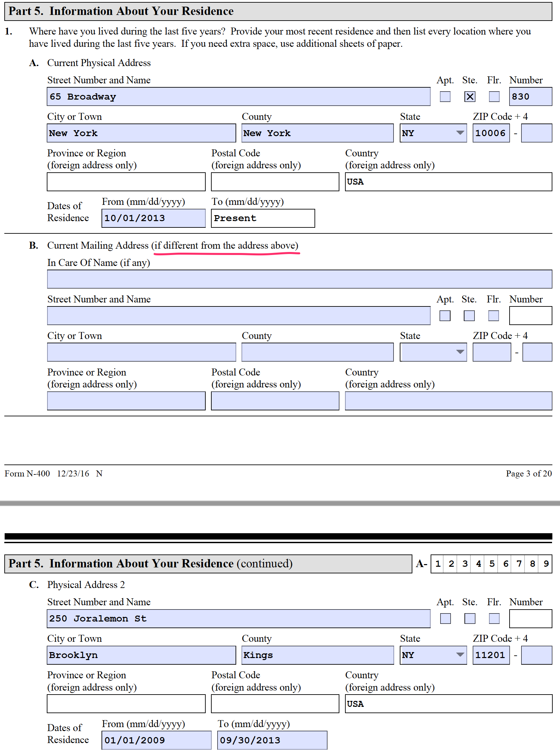The image size is (560, 753).
Task: Check the Flr. box under Current Mailing Address
Action: pyautogui.click(x=493, y=316)
